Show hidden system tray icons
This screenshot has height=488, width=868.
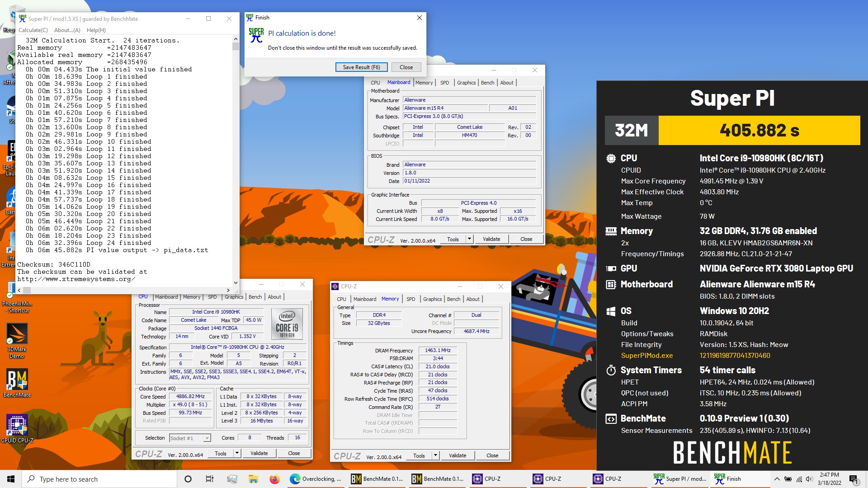coord(777,479)
